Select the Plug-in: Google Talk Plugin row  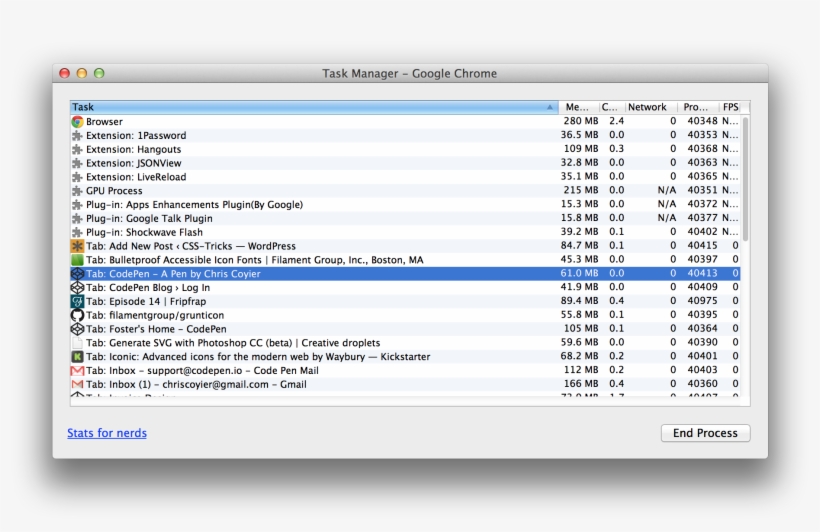[405, 218]
